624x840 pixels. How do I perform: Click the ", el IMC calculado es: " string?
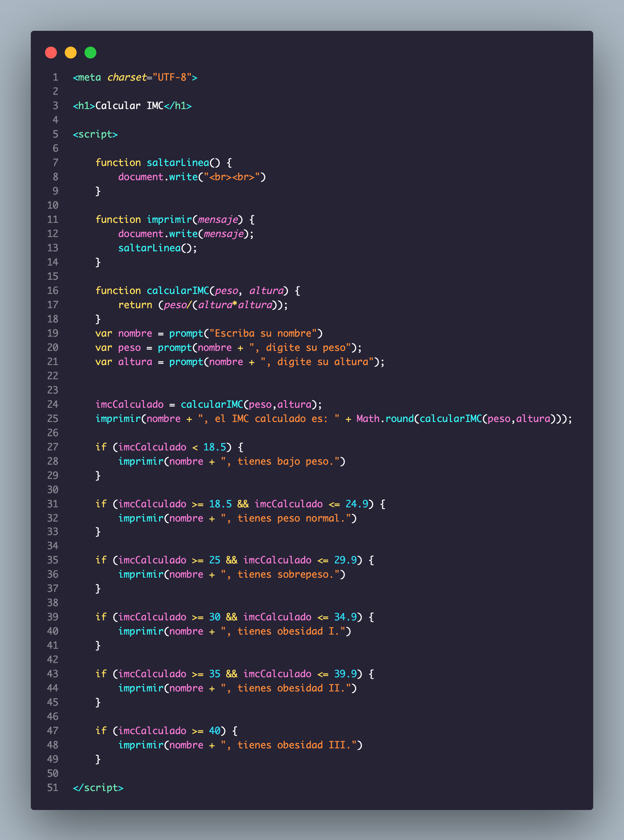pos(269,419)
